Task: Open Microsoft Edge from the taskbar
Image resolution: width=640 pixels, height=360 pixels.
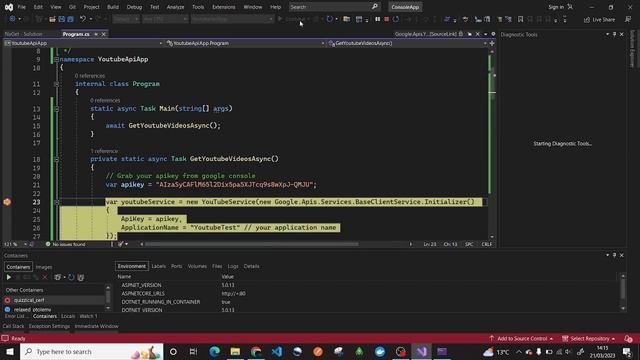Action: click(x=214, y=351)
